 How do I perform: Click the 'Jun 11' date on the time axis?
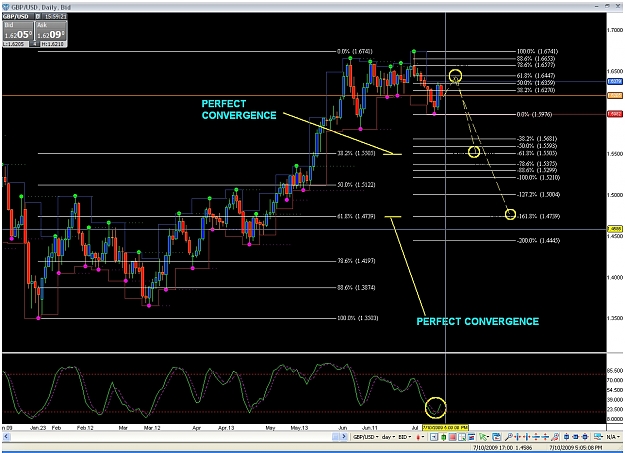point(369,428)
